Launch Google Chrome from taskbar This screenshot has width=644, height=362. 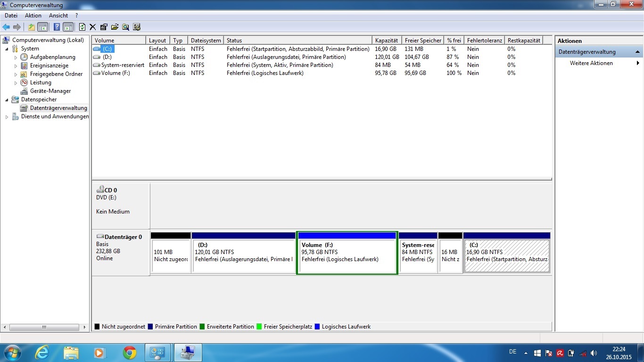130,353
